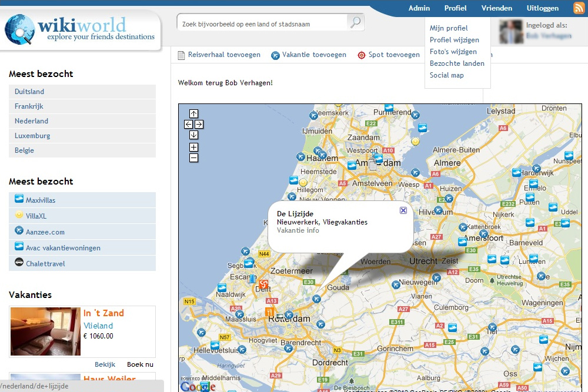Pan map left with arrow control
The height and width of the screenshot is (392, 588).
coord(188,124)
